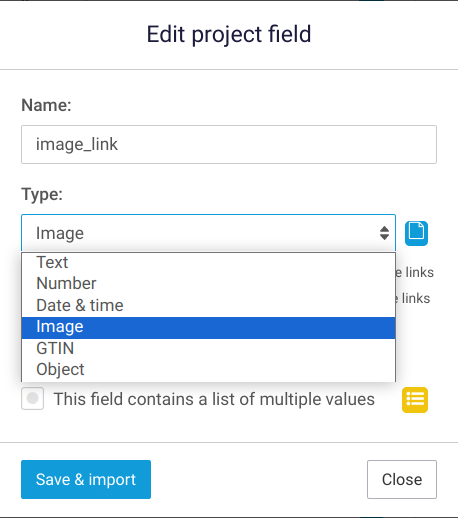Click the Save & import button
This screenshot has height=518, width=458.
coord(86,480)
